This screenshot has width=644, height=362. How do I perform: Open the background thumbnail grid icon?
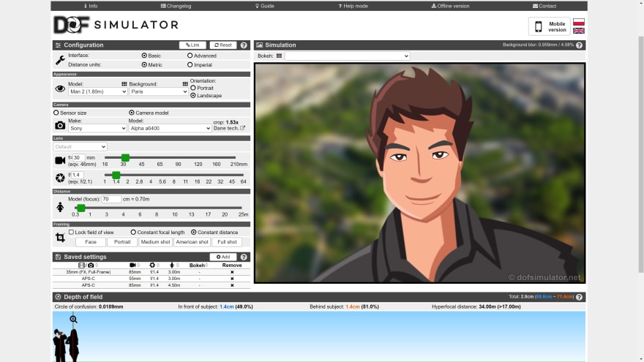click(185, 83)
